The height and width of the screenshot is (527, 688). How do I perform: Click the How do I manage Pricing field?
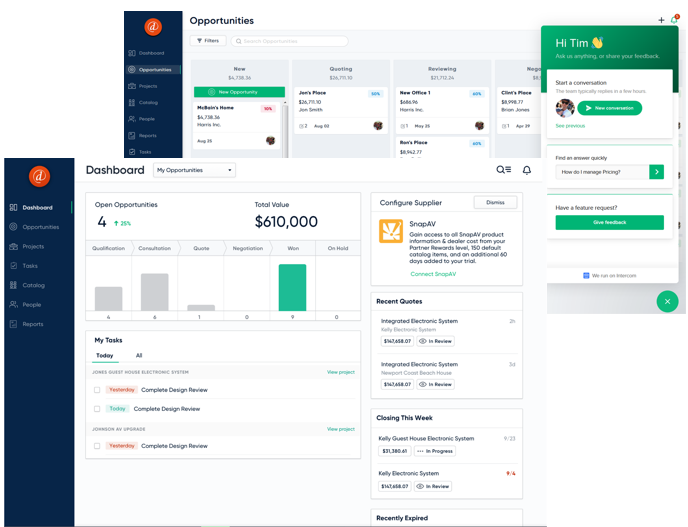click(602, 172)
